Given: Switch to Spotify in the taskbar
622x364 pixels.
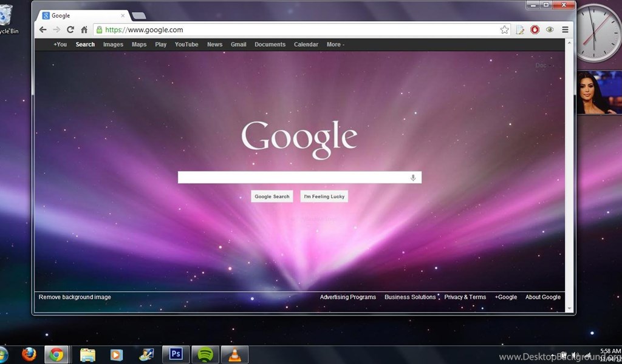Looking at the screenshot, I should pyautogui.click(x=205, y=354).
